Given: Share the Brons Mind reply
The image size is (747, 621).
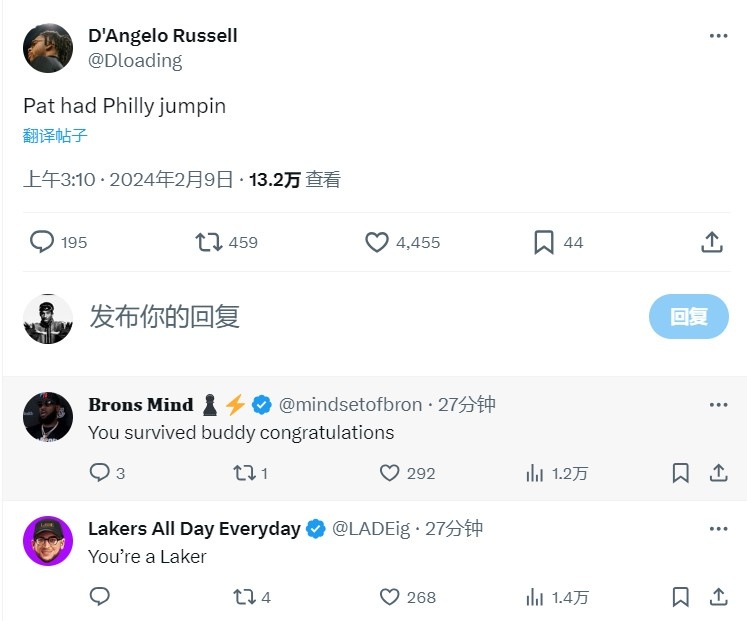Looking at the screenshot, I should tap(718, 473).
